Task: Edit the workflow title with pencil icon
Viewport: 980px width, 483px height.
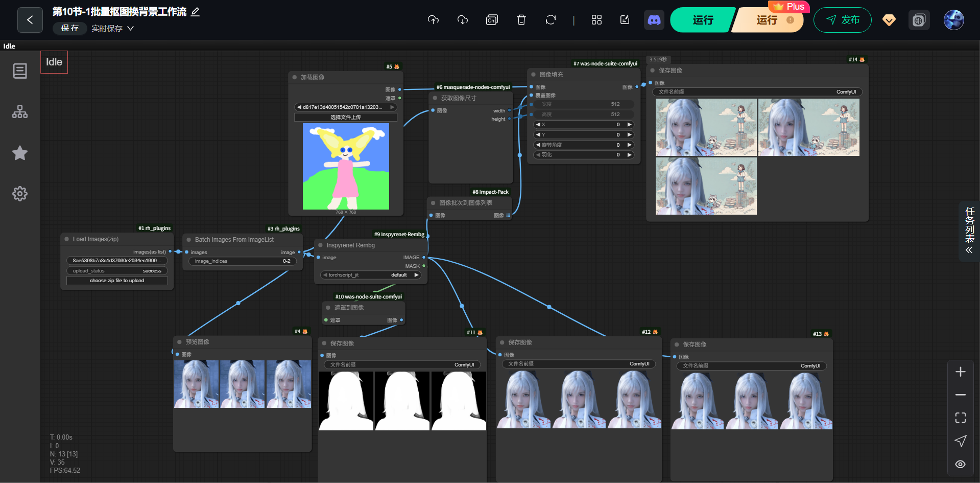Action: (x=195, y=12)
